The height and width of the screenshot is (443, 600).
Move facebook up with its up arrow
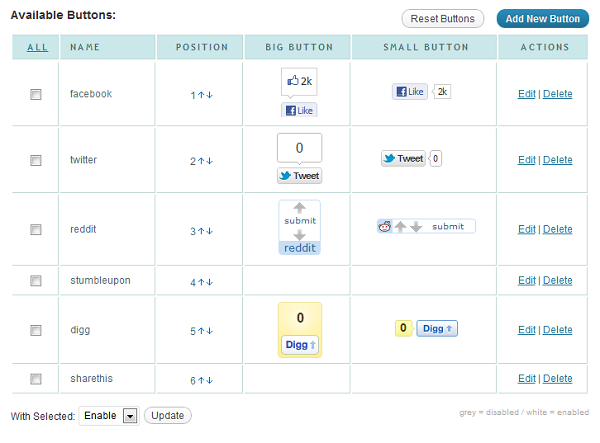[x=201, y=95]
